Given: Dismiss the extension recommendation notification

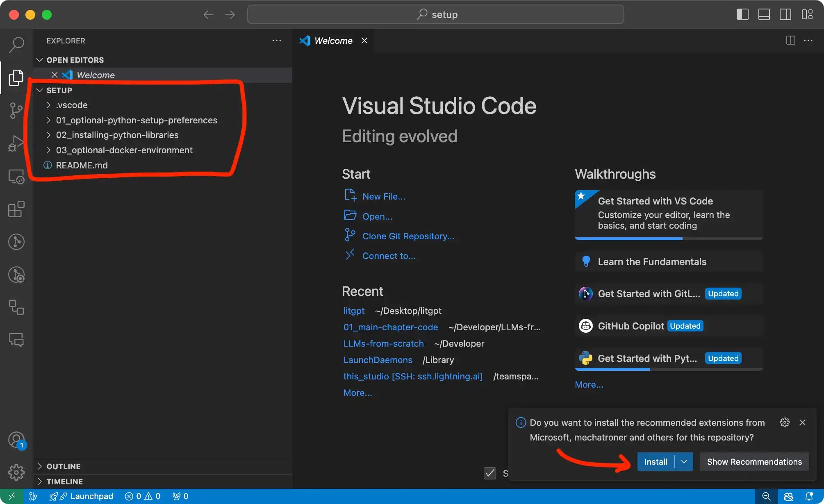Looking at the screenshot, I should (803, 422).
